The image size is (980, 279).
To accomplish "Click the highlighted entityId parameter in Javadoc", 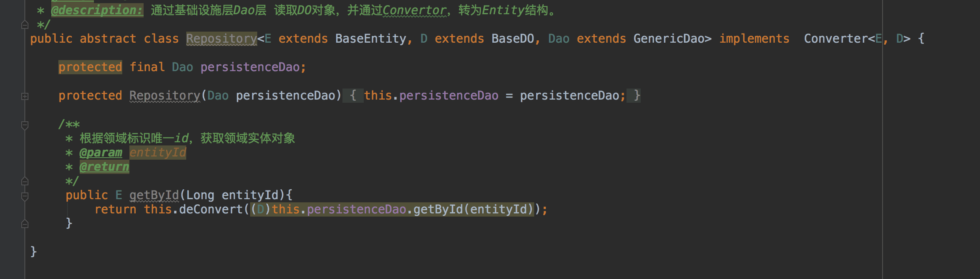I will pos(158,153).
